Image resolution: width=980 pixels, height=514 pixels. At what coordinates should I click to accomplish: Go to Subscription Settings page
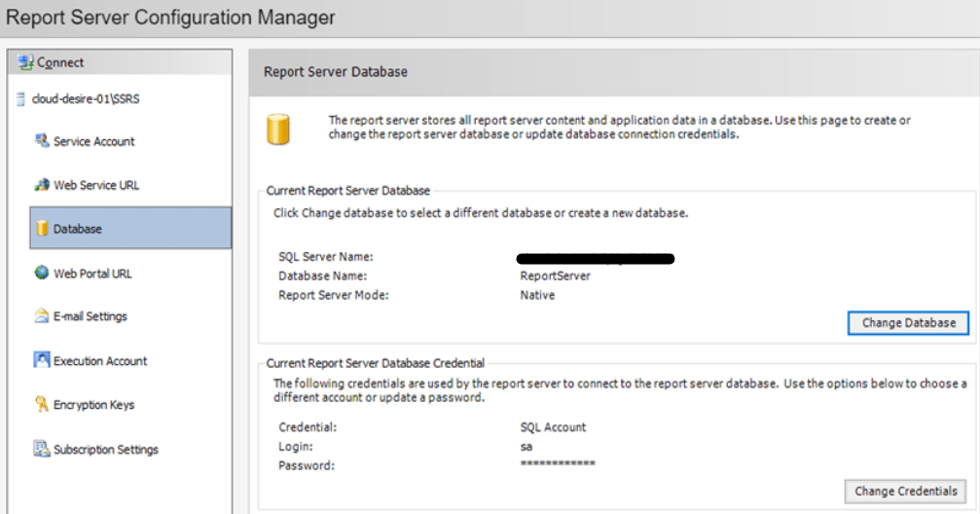pos(106,450)
